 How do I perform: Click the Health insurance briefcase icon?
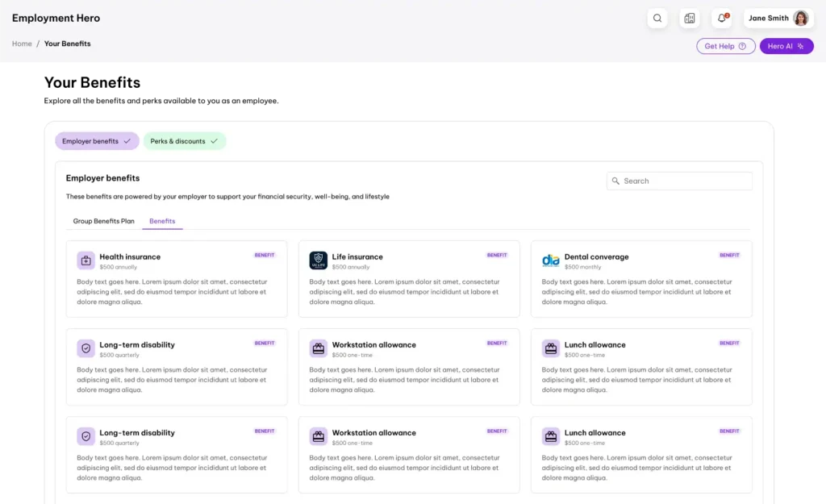(x=86, y=260)
